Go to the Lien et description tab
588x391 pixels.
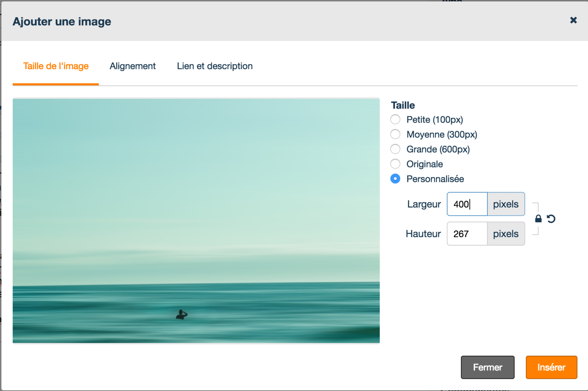coord(215,66)
